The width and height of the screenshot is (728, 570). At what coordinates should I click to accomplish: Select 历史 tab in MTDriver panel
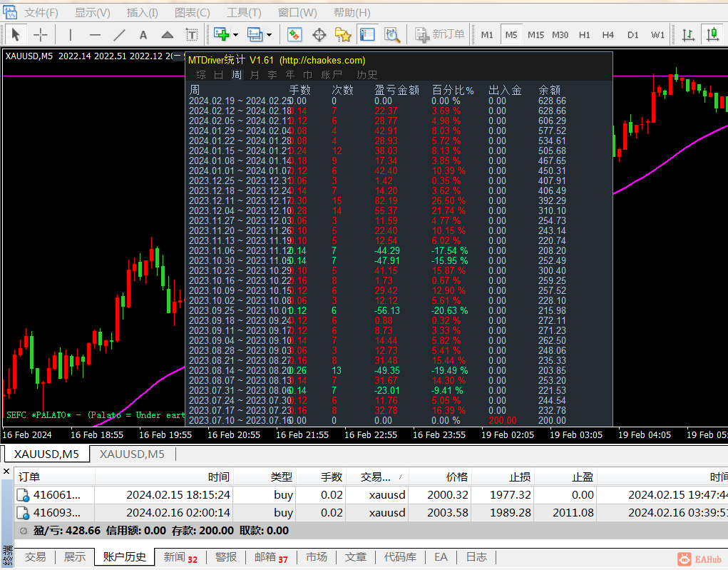pyautogui.click(x=366, y=75)
